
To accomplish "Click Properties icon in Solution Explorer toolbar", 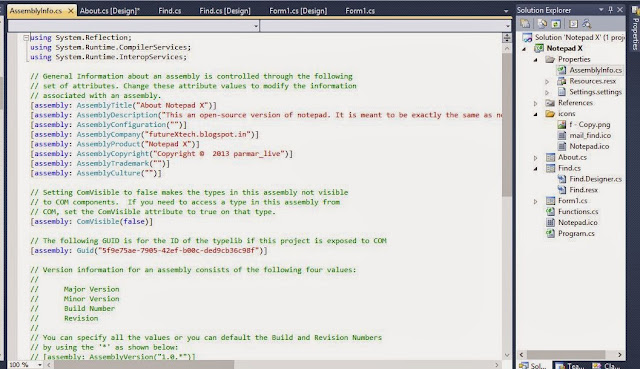I will 525,24.
